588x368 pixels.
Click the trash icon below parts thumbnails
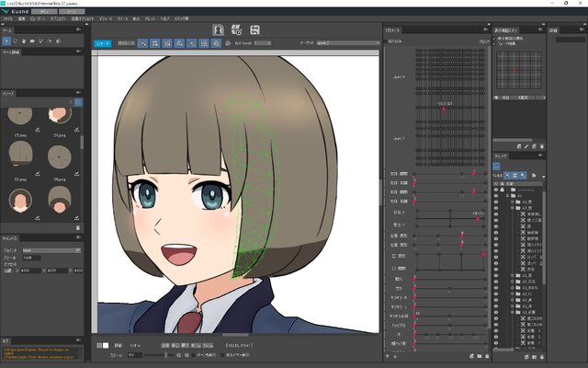(x=78, y=227)
